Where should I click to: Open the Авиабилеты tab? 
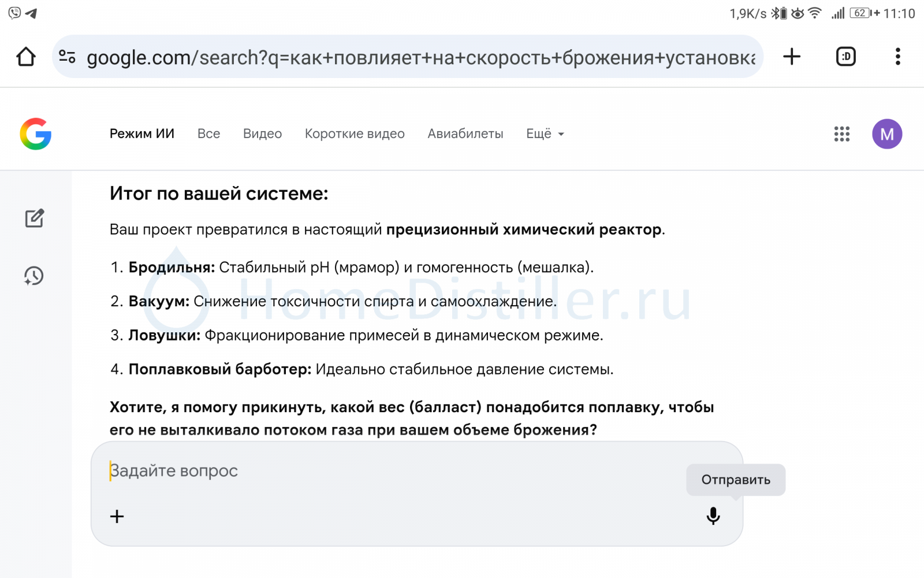point(465,134)
